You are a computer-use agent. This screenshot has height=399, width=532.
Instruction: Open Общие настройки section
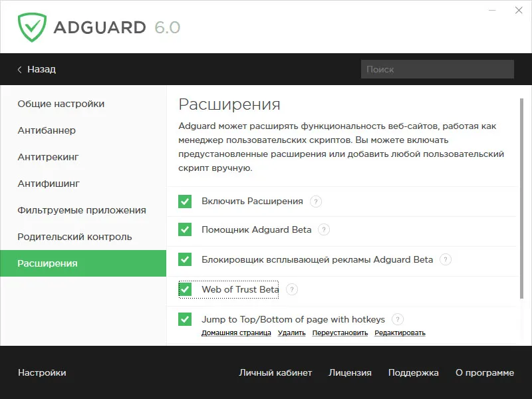point(61,104)
